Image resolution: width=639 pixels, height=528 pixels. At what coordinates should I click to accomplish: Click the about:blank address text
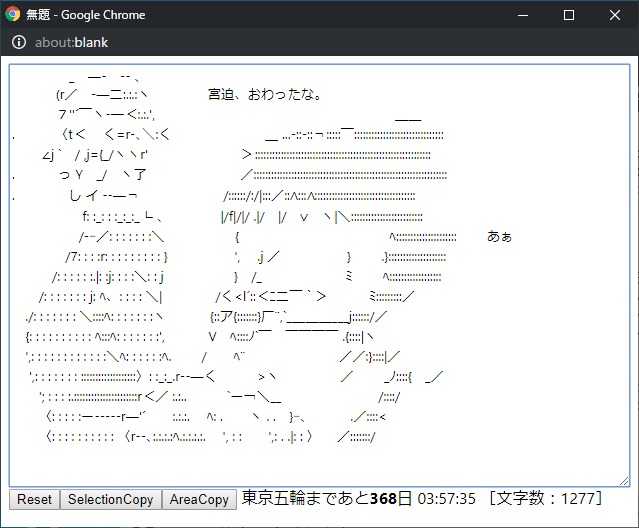[71, 43]
